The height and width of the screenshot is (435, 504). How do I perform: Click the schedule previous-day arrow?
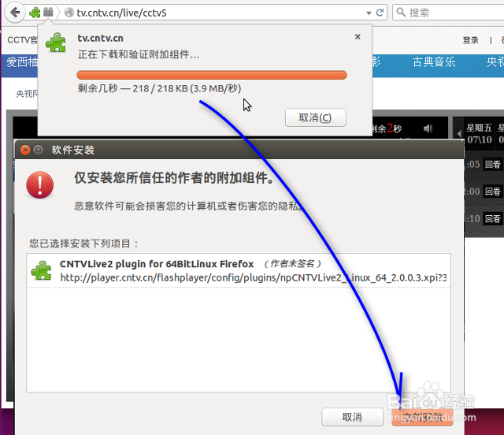[x=458, y=133]
